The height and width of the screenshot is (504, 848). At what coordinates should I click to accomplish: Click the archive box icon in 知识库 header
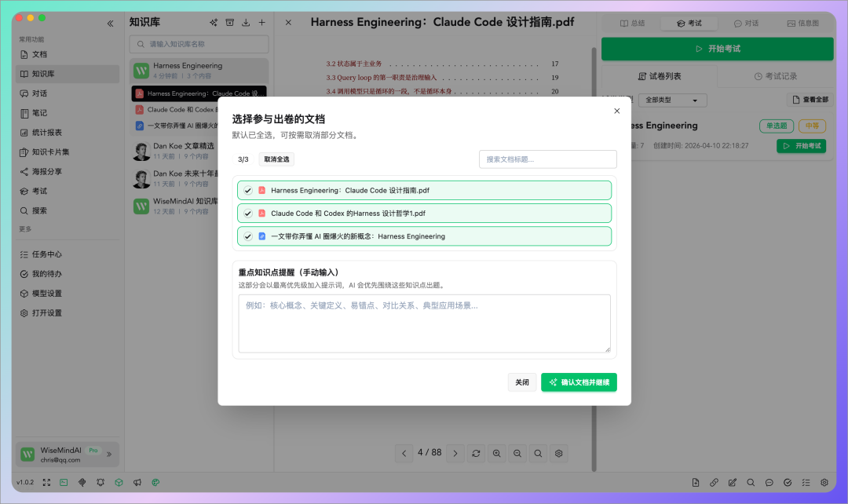click(230, 22)
